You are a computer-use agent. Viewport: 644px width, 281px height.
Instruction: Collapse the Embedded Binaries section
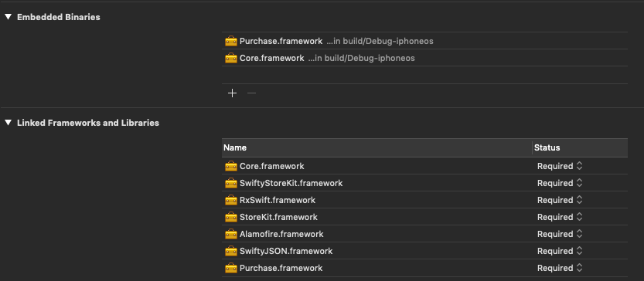pyautogui.click(x=9, y=17)
